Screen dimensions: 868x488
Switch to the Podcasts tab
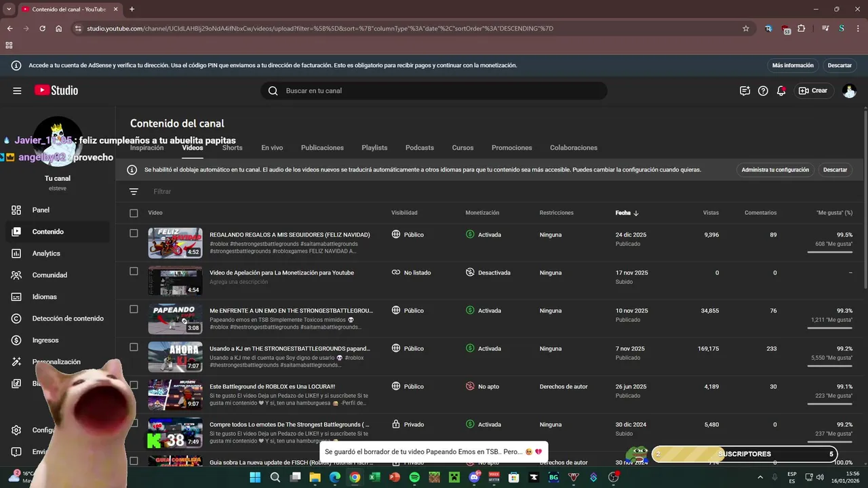[x=420, y=148]
